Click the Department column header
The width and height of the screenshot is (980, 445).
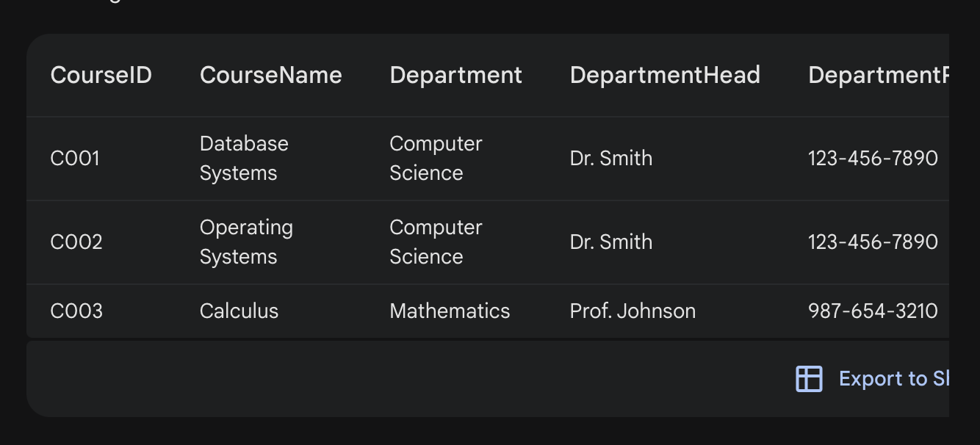(455, 75)
